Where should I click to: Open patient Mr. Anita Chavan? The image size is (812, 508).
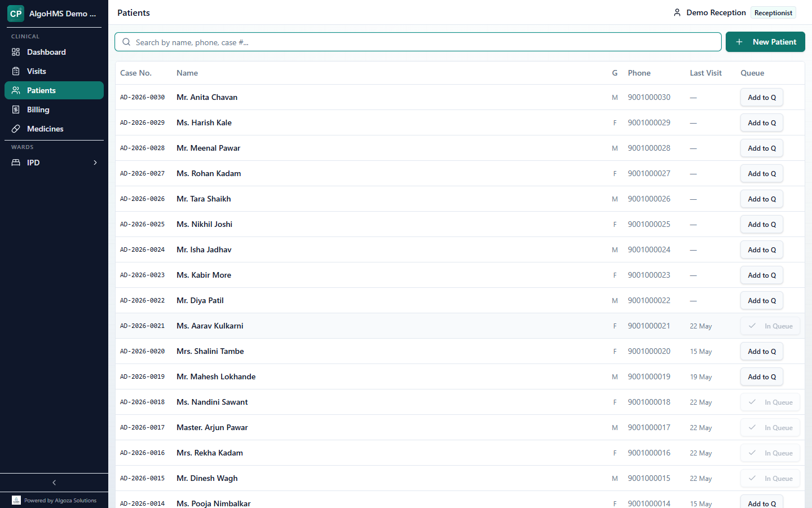click(207, 97)
